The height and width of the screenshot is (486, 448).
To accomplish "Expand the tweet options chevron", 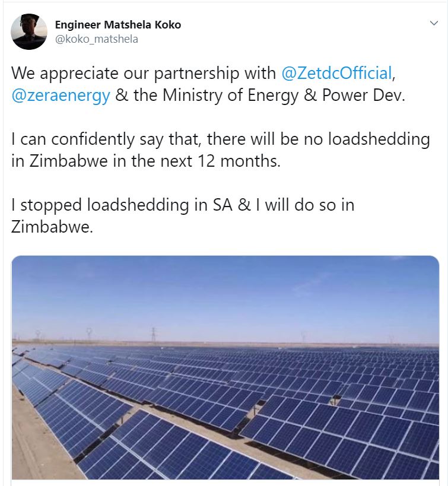I will pyautogui.click(x=434, y=23).
